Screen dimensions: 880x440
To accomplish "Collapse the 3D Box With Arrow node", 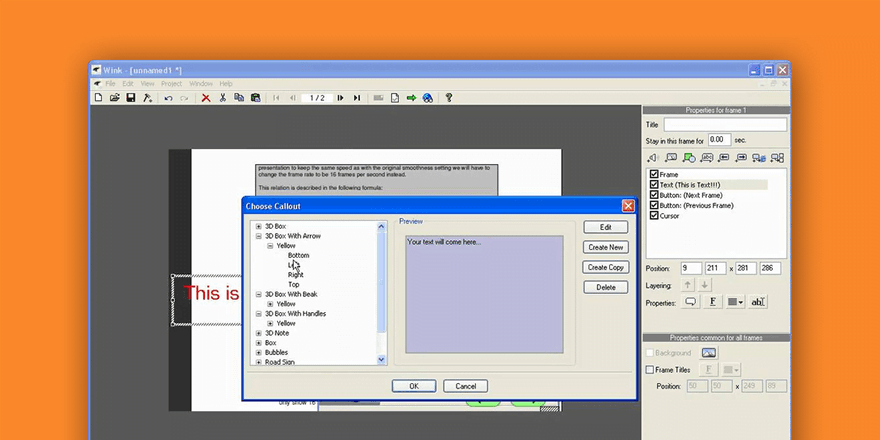I will click(x=258, y=236).
